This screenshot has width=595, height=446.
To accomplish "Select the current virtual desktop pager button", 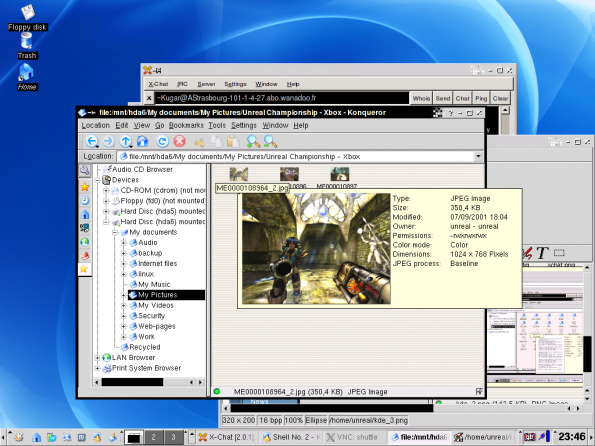I will point(134,437).
